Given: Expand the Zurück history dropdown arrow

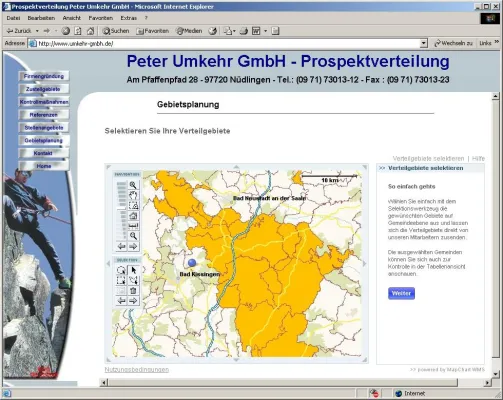Looking at the screenshot, I should (x=37, y=31).
